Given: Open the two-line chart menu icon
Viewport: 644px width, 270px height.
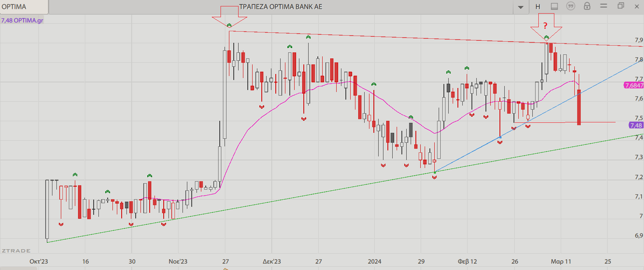Looking at the screenshot, I should click(x=604, y=6).
